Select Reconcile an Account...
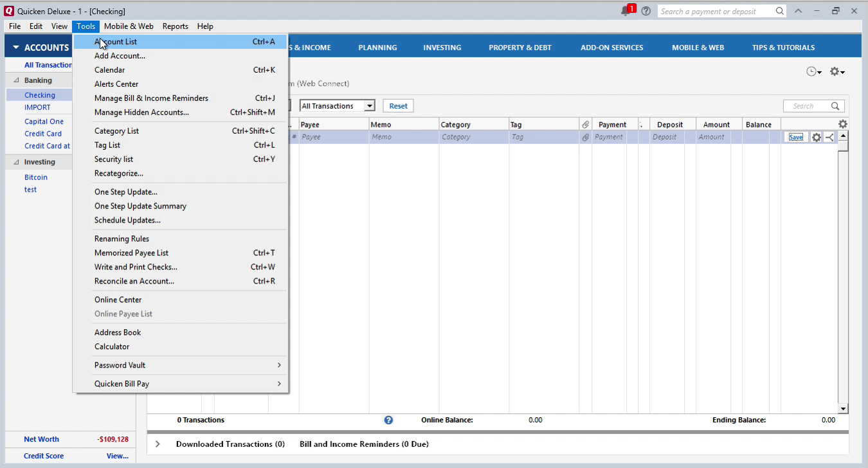The width and height of the screenshot is (868, 468). click(180, 282)
